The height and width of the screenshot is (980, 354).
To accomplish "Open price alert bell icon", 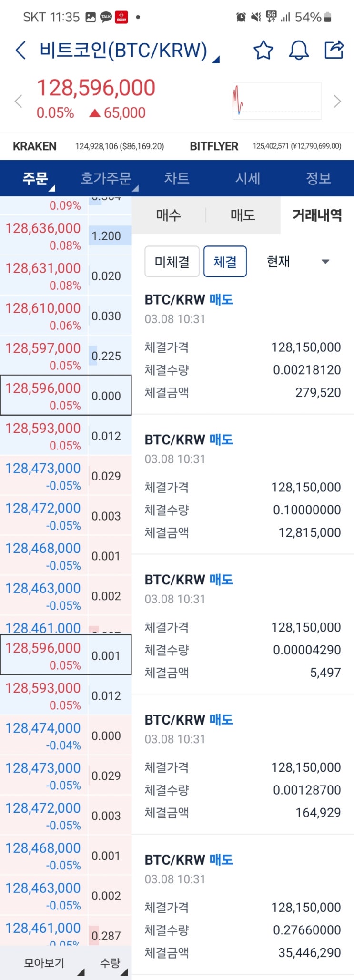I will pos(299,50).
